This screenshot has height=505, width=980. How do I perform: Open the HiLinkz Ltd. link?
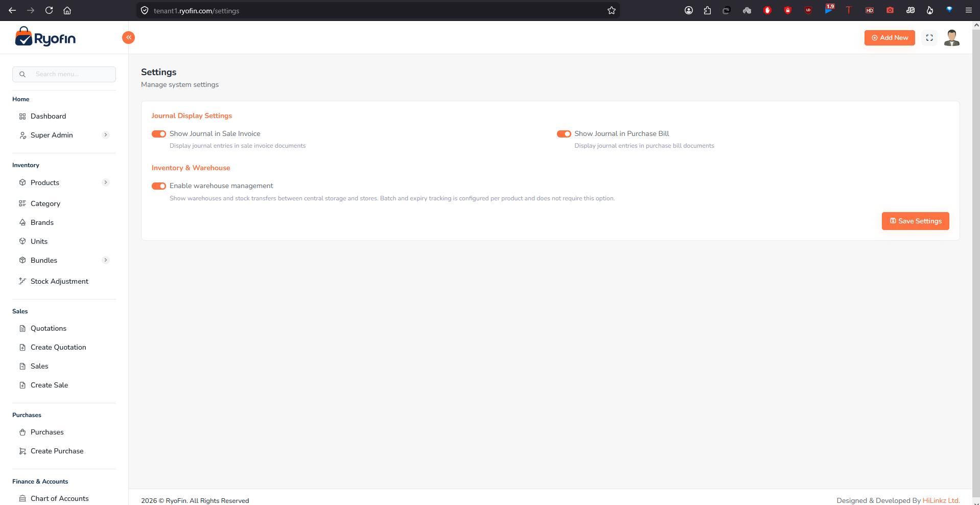tap(941, 500)
